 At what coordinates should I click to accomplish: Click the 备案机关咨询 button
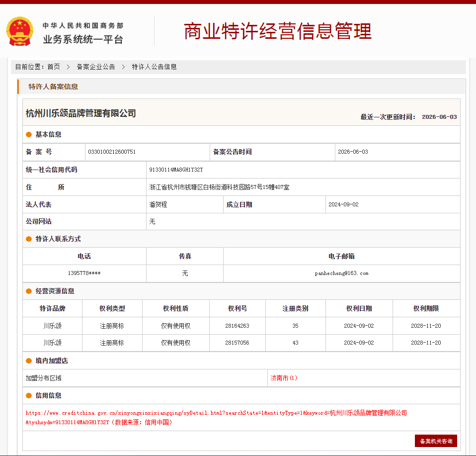pyautogui.click(x=436, y=441)
